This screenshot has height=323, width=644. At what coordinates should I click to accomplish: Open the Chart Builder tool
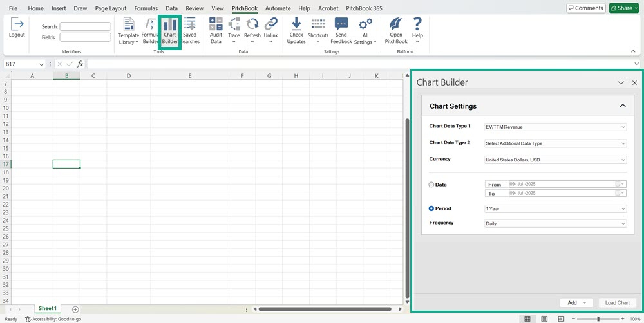pos(170,31)
